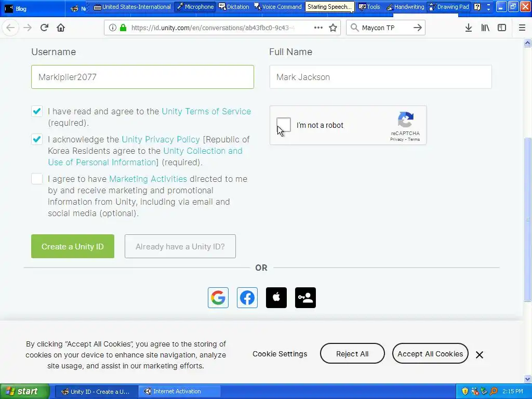532x399 pixels.
Task: Open page actions three-dot menu
Action: point(318,28)
